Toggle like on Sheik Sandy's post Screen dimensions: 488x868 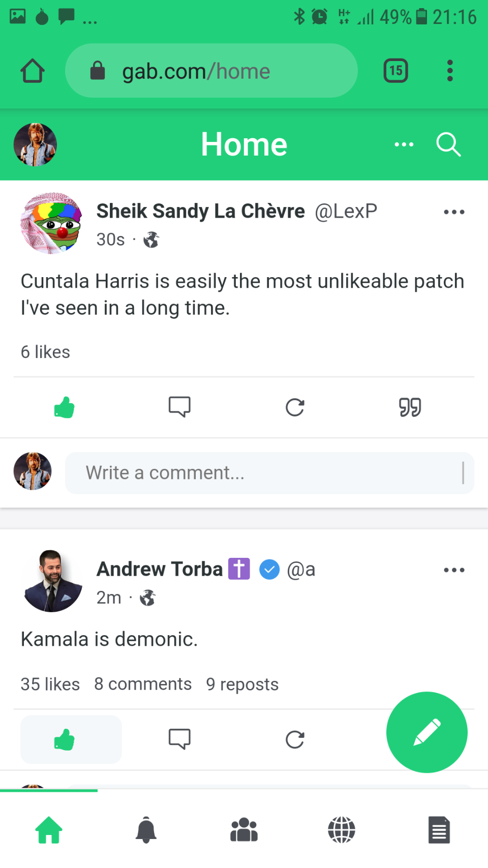[x=65, y=407]
